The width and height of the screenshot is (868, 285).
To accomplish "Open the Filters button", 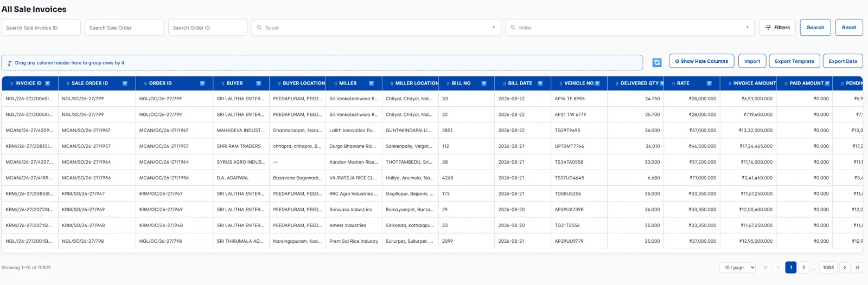I will point(777,28).
